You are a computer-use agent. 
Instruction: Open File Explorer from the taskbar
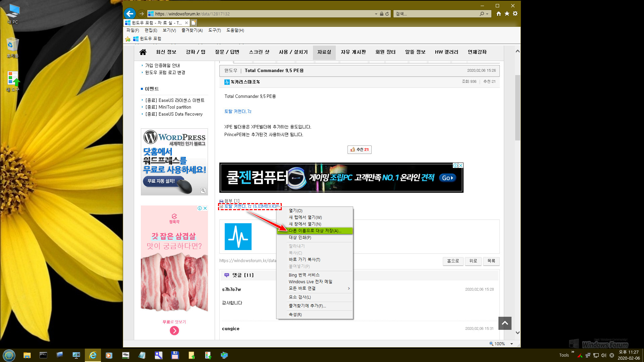[x=27, y=355]
